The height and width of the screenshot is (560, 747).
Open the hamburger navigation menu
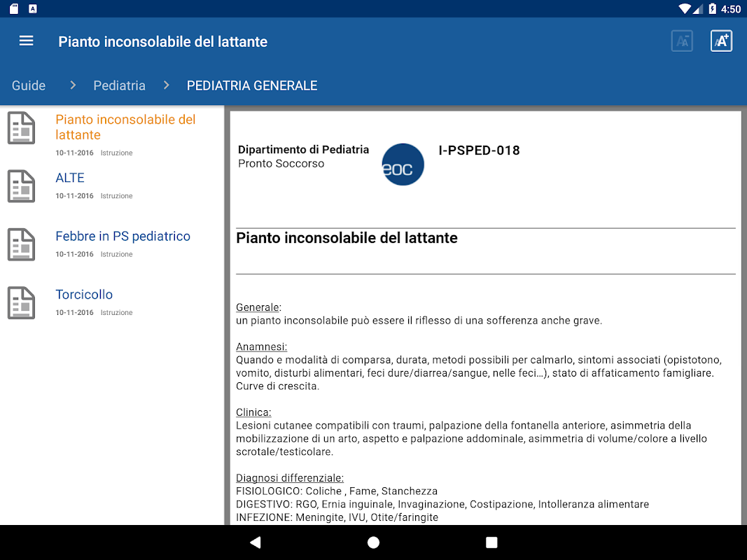click(x=26, y=41)
